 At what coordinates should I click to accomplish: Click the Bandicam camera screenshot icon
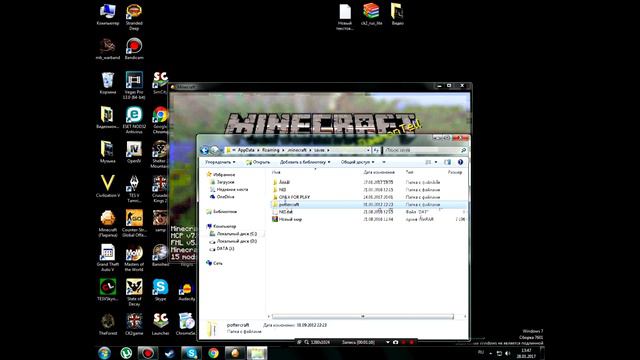pyautogui.click(x=395, y=342)
